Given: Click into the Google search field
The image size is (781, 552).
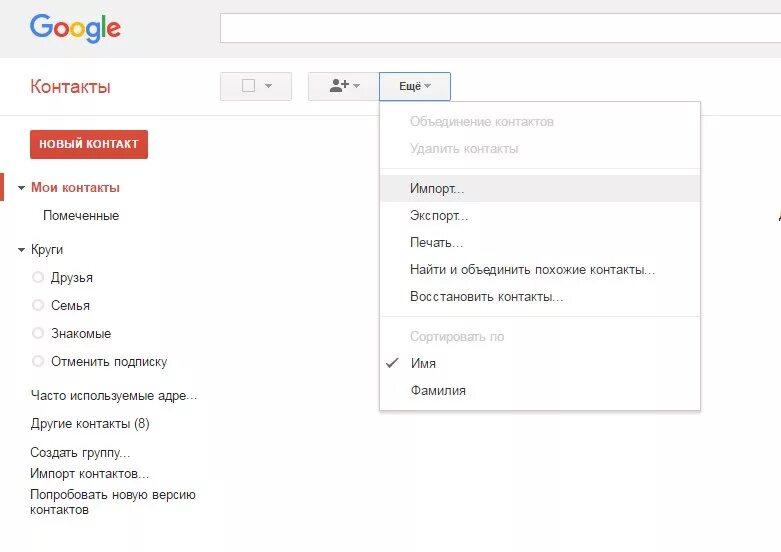Looking at the screenshot, I should tap(500, 28).
